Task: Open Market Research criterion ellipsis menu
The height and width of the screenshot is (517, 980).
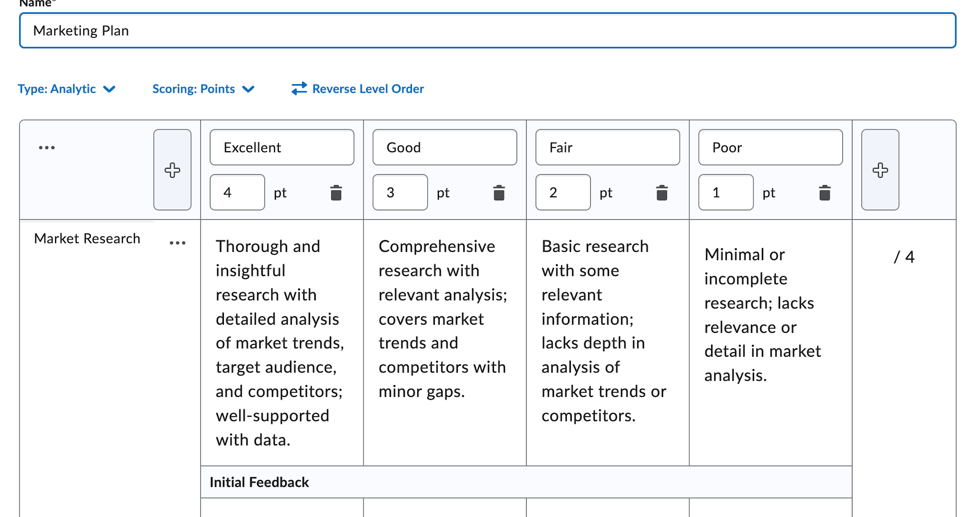Action: tap(178, 243)
